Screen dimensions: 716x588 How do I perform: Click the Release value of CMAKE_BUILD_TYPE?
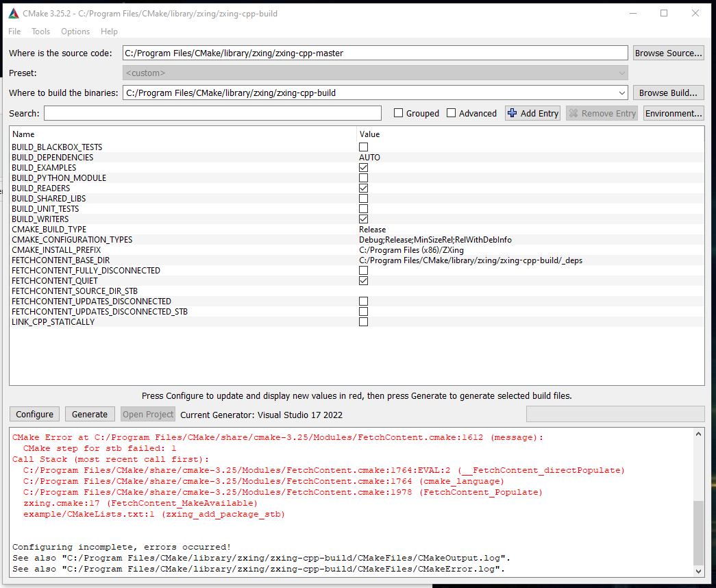[x=372, y=230]
